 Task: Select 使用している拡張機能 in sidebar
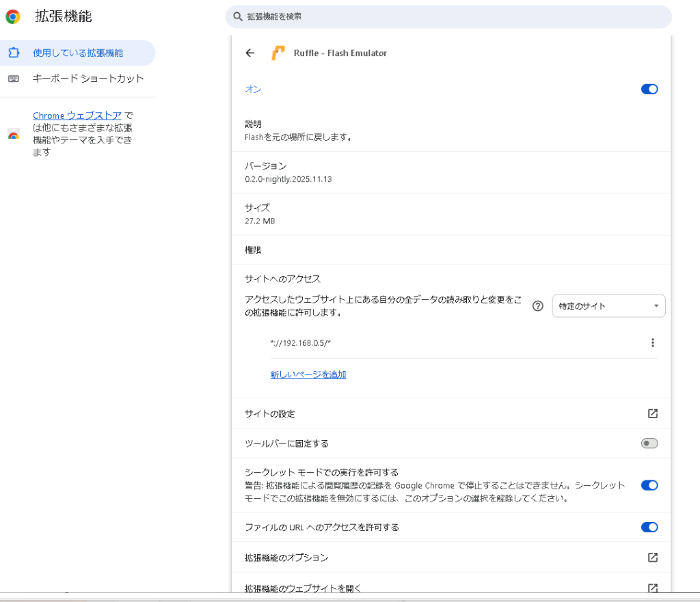[x=78, y=53]
